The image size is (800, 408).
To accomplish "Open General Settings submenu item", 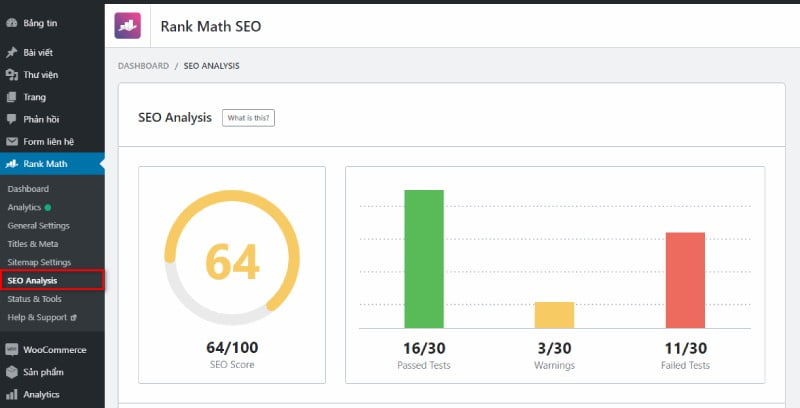I will [38, 226].
